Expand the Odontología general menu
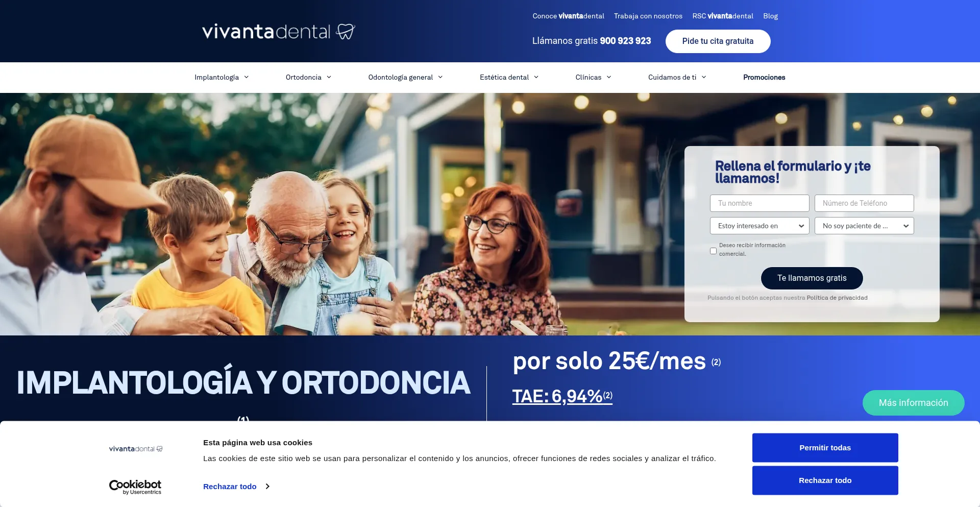Screen dimensions: 980x507 [405, 77]
